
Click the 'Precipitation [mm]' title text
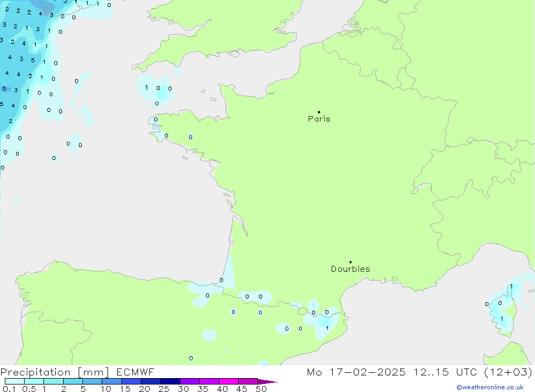55,372
